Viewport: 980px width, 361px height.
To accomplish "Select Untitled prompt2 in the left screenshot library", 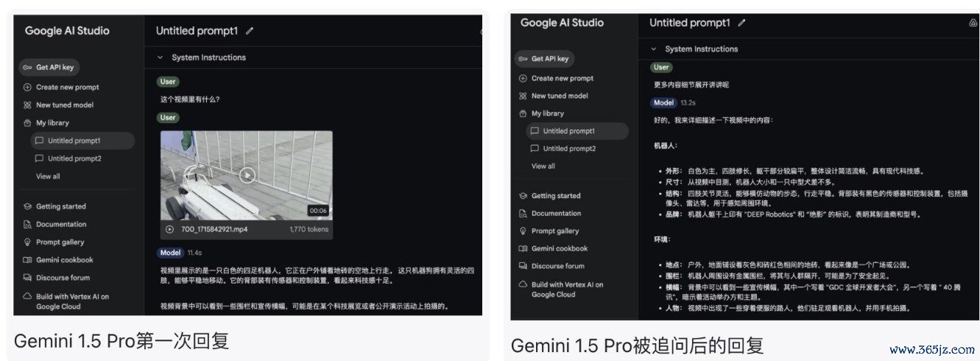I will (74, 158).
